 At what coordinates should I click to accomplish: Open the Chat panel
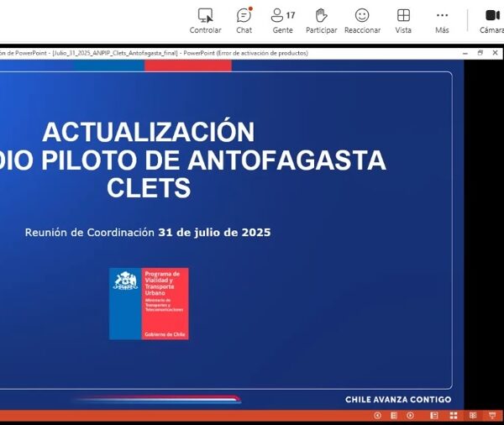pyautogui.click(x=244, y=21)
